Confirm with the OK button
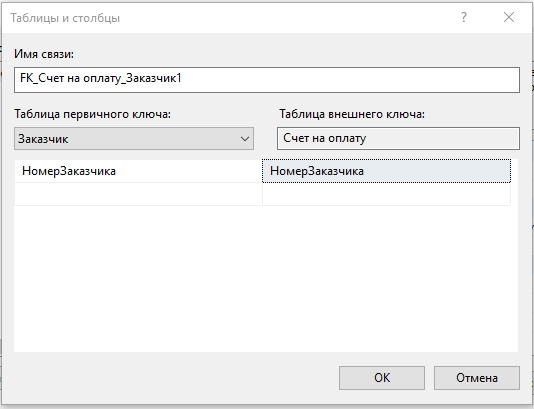534x409 pixels. pyautogui.click(x=382, y=378)
